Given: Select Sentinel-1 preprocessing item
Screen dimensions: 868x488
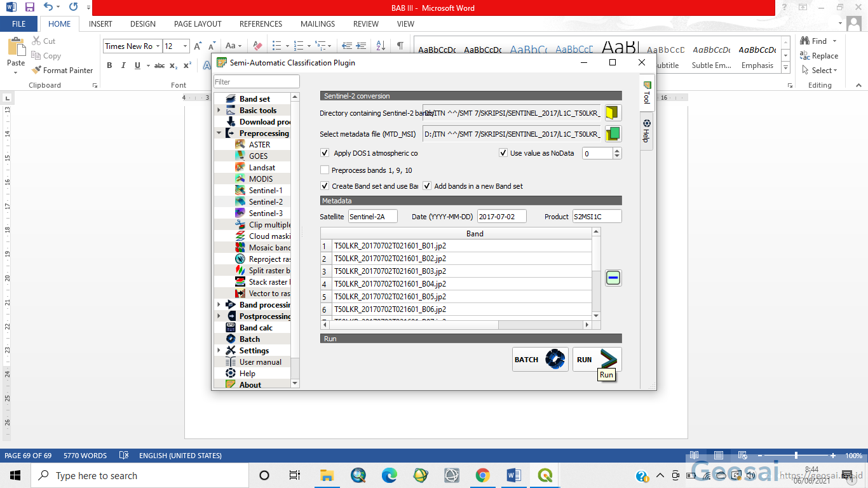Looking at the screenshot, I should click(266, 191).
